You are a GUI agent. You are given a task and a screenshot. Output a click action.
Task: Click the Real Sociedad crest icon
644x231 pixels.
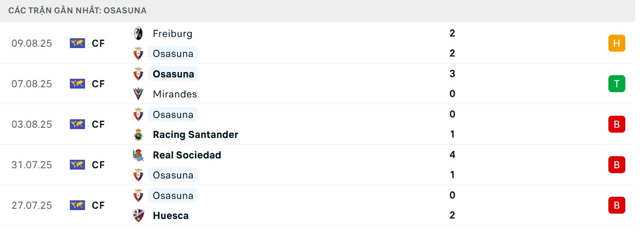click(138, 155)
